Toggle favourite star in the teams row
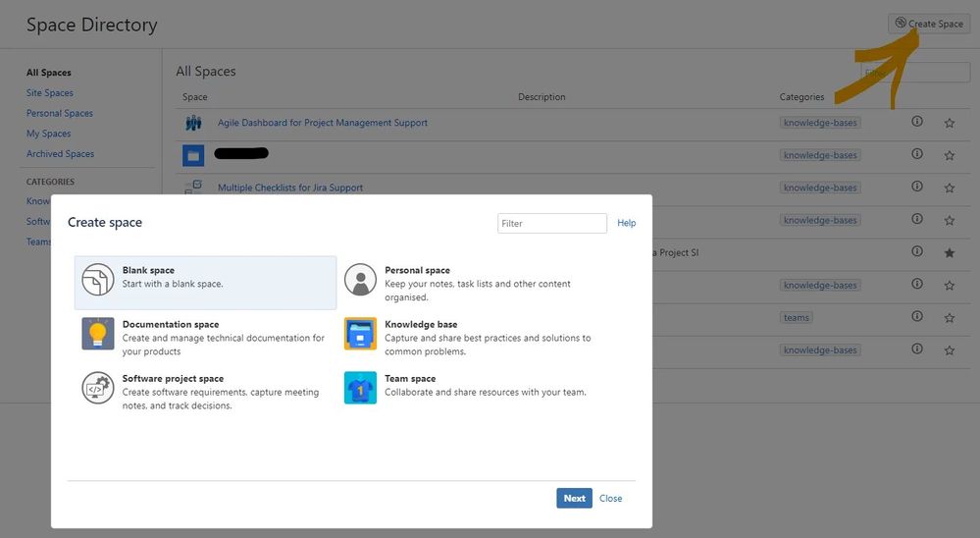Image resolution: width=980 pixels, height=538 pixels. pyautogui.click(x=950, y=318)
